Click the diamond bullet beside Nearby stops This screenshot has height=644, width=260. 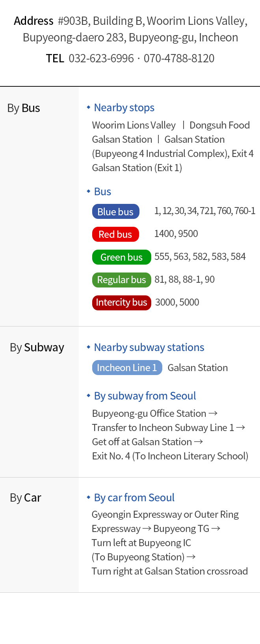(x=89, y=107)
